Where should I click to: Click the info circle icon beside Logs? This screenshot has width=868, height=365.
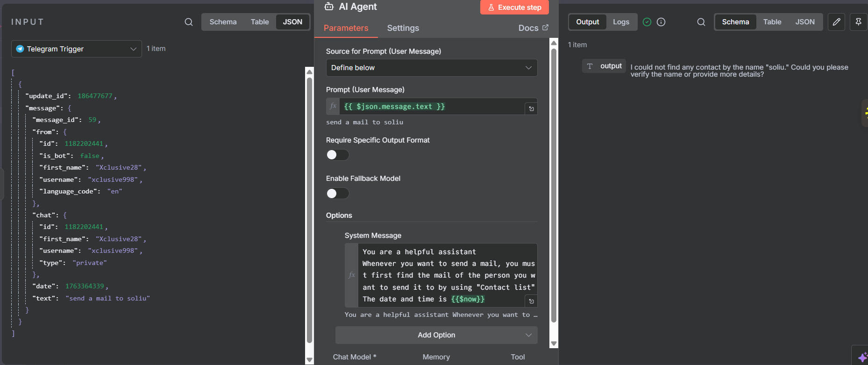pyautogui.click(x=661, y=22)
